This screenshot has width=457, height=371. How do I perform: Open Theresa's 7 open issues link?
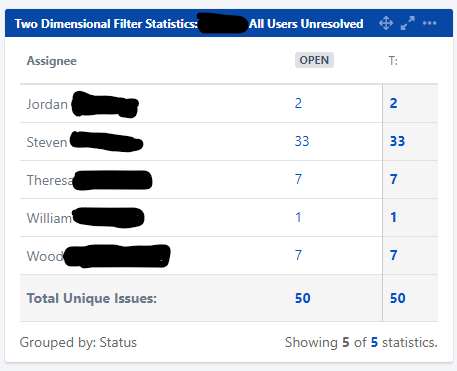[x=298, y=179]
